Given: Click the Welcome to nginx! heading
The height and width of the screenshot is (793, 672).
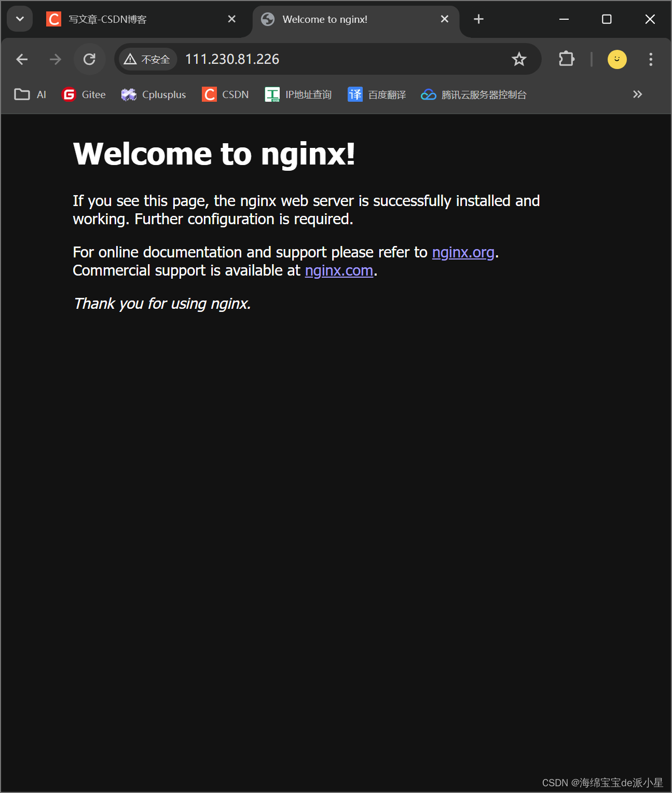Looking at the screenshot, I should coord(214,154).
